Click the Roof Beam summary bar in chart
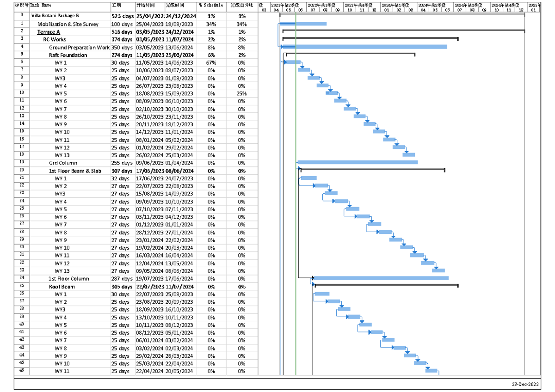555x392 pixels. (386, 285)
